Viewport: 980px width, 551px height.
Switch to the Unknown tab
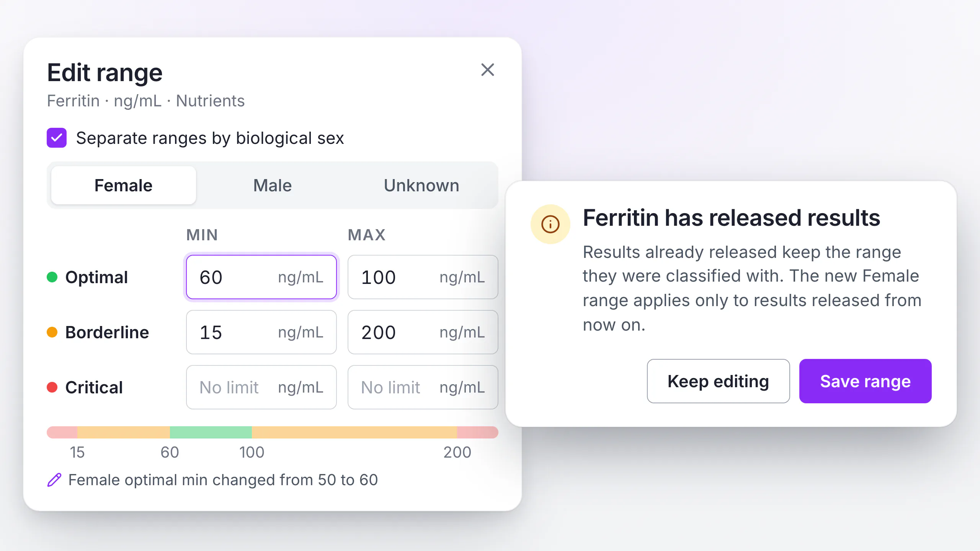[421, 186]
